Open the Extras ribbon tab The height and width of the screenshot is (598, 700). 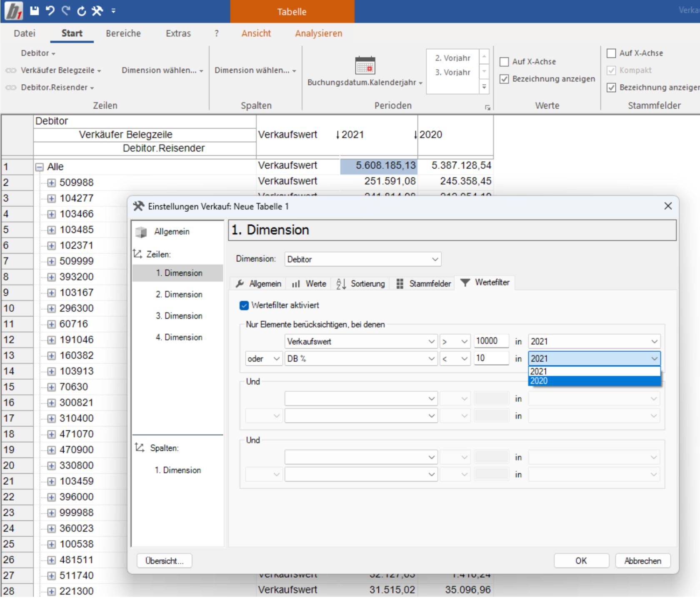tap(178, 33)
